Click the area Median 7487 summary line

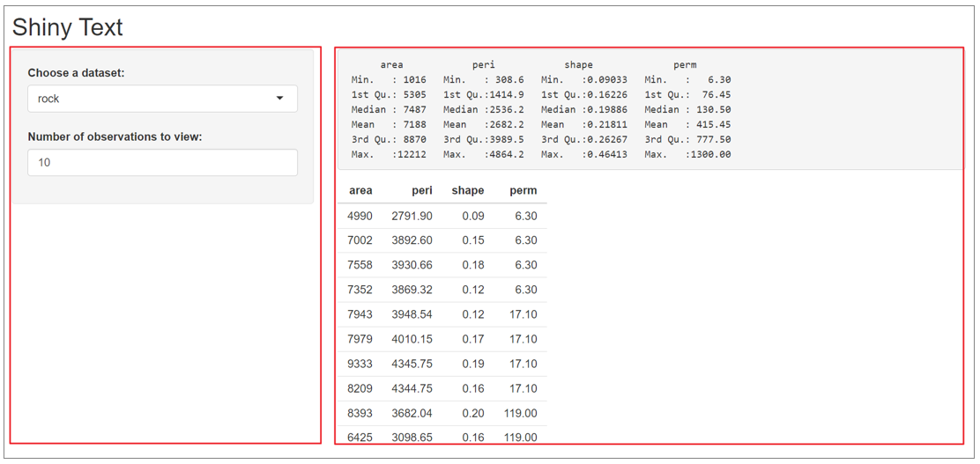coord(389,109)
